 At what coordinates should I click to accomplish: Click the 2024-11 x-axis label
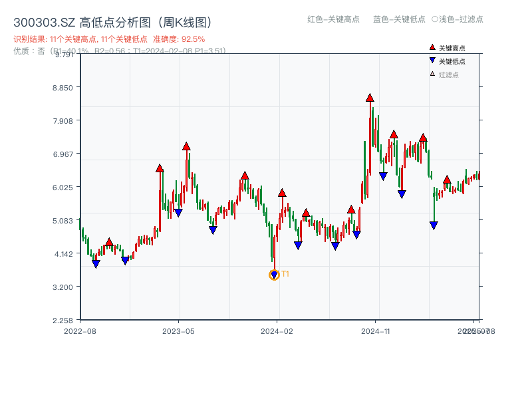pyautogui.click(x=375, y=331)
